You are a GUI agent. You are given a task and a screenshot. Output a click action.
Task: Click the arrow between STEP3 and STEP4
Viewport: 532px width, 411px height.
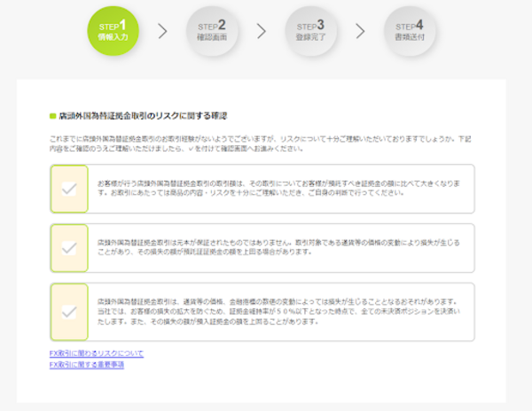click(360, 31)
